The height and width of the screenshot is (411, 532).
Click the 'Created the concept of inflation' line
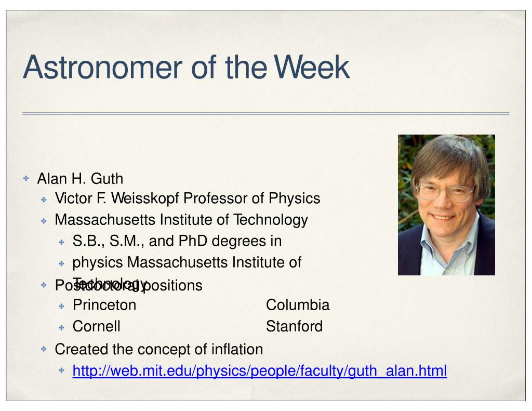click(159, 349)
